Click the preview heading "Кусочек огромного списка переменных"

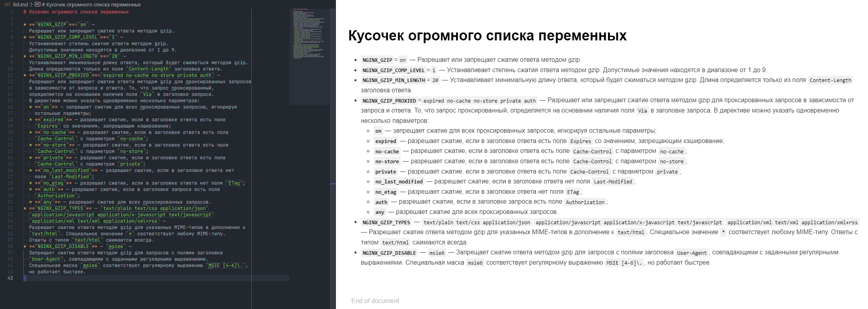(x=487, y=35)
